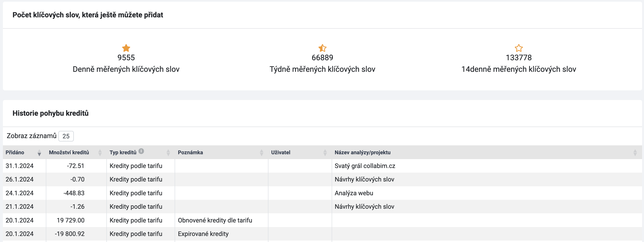Sort by Uživatel column arrows
Viewport: 644px width, 242px height.
click(325, 153)
